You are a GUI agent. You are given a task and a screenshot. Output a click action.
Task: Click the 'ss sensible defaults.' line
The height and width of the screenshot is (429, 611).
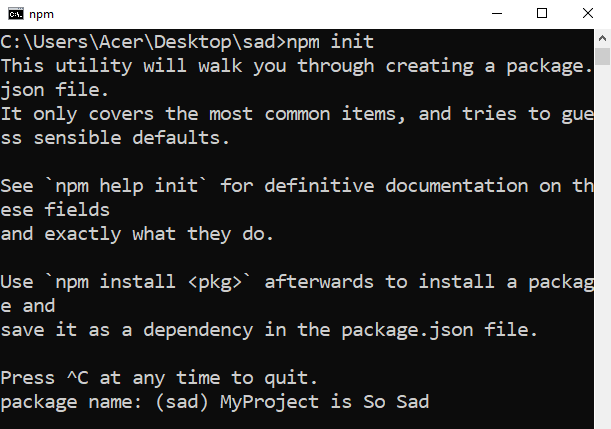[x=115, y=138]
